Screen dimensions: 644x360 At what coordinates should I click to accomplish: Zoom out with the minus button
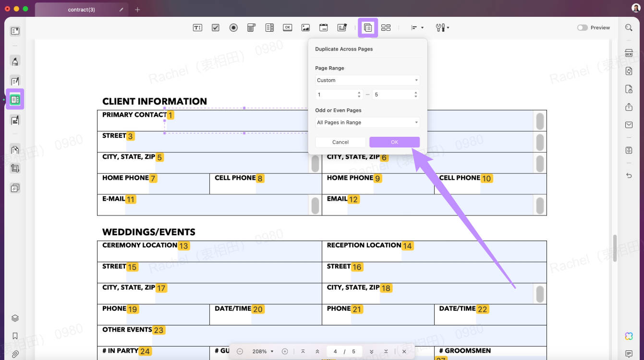240,351
